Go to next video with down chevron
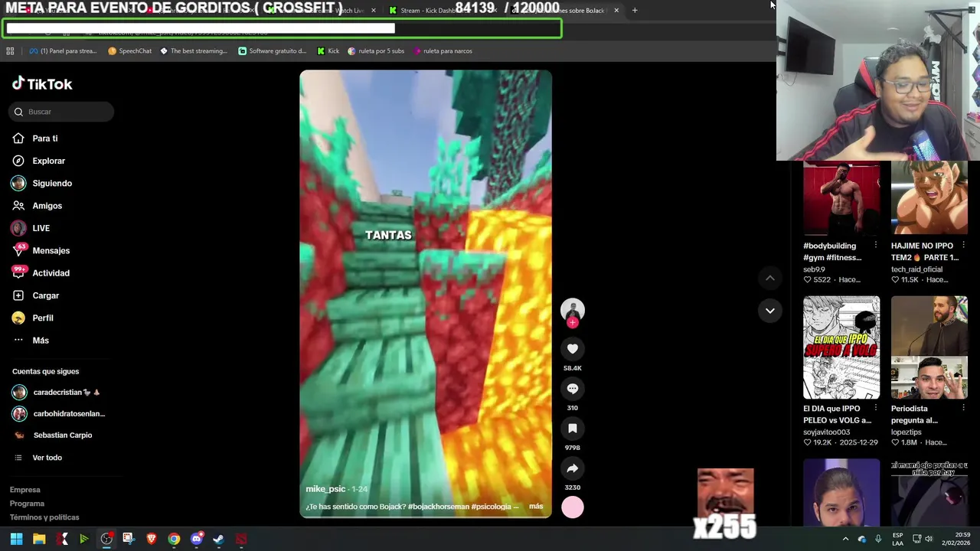980x551 pixels. [x=770, y=311]
